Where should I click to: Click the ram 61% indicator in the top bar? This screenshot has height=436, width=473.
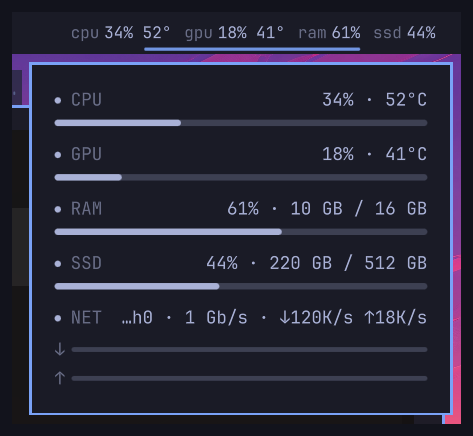pos(329,33)
